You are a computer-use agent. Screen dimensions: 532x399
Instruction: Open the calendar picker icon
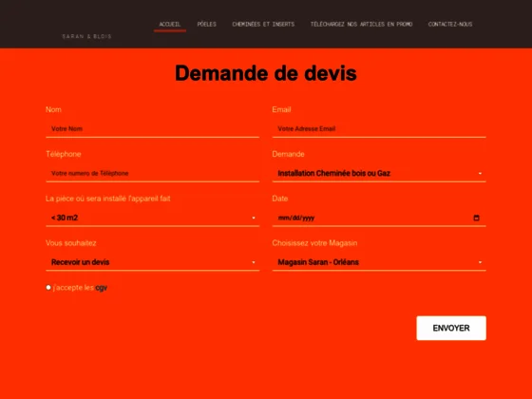coord(476,218)
